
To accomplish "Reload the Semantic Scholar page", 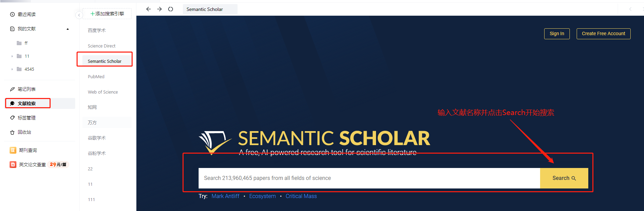I will 171,9.
